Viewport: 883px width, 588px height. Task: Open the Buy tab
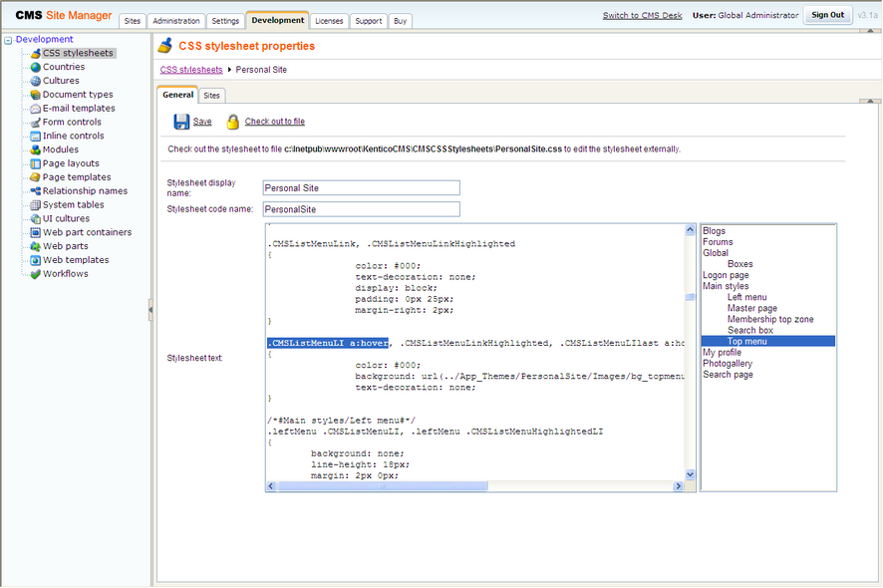pos(400,21)
